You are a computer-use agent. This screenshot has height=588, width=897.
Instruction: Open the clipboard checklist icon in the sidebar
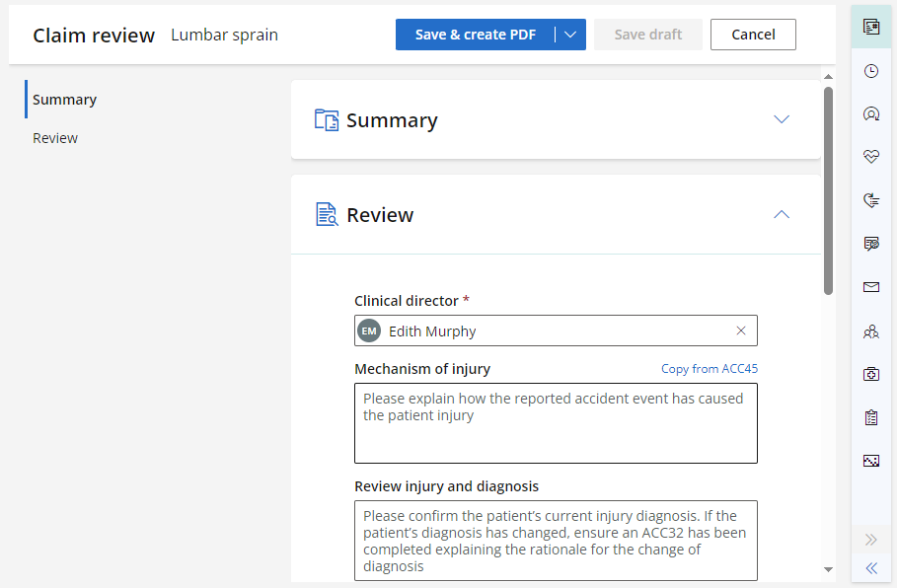[871, 417]
